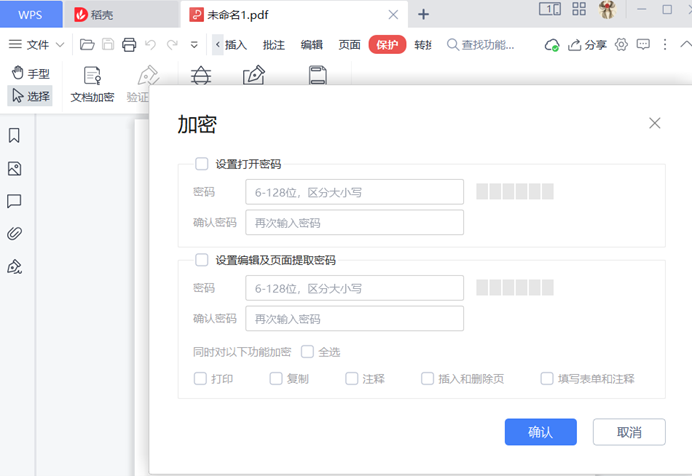
Task: Check the 全选 checkbox
Action: (307, 352)
